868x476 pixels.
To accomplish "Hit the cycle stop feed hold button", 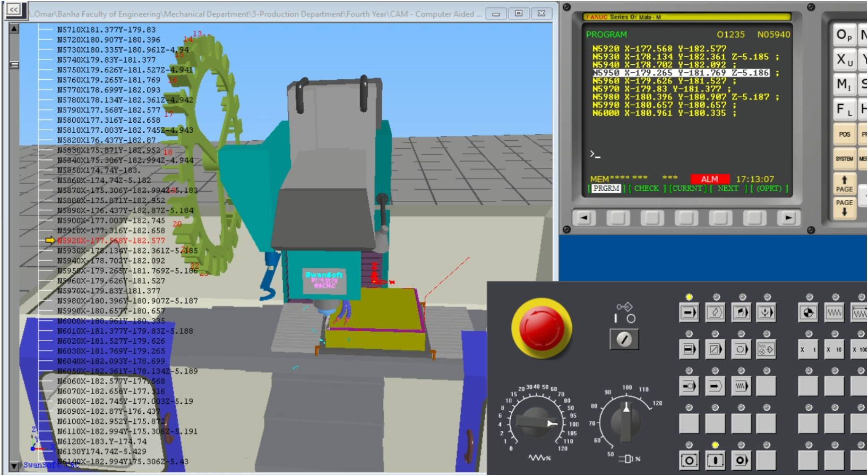I will click(x=689, y=460).
